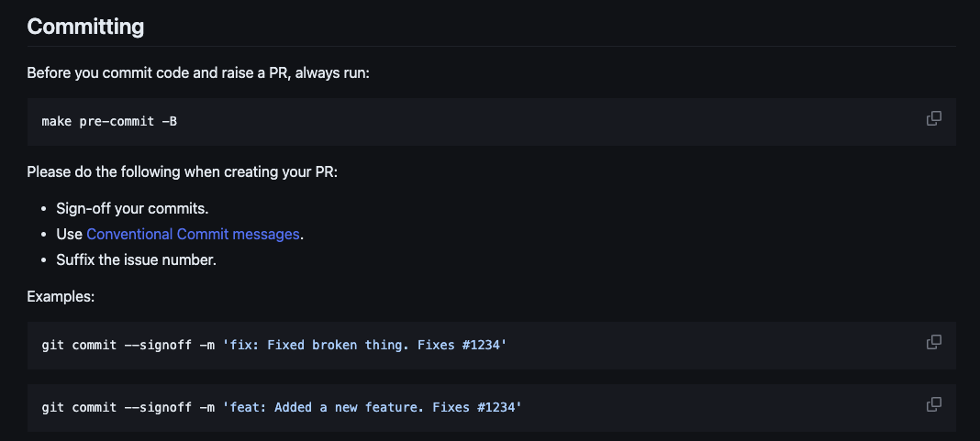Click the '-m' flag in the fix commit example

(206, 345)
